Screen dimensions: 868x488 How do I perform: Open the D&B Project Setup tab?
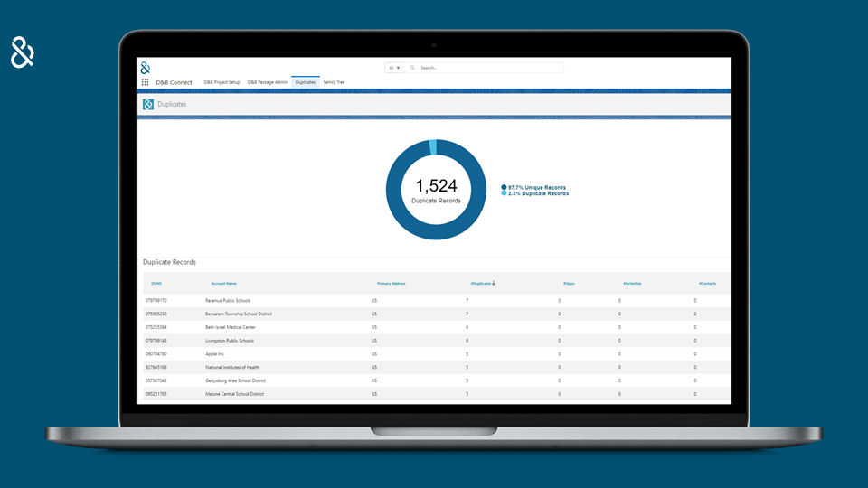(x=222, y=82)
